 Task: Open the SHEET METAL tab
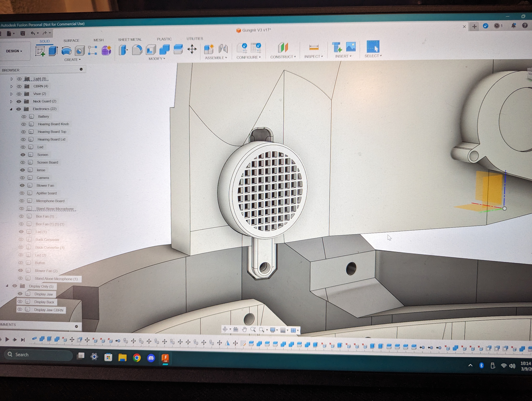pos(130,39)
